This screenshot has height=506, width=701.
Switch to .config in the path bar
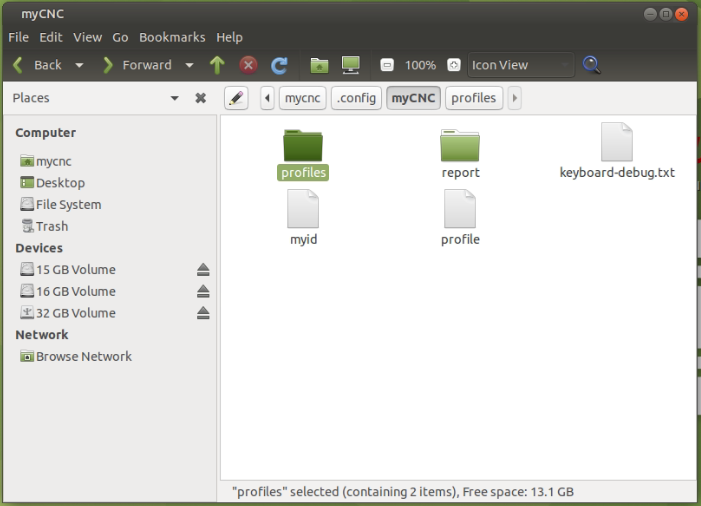point(356,98)
